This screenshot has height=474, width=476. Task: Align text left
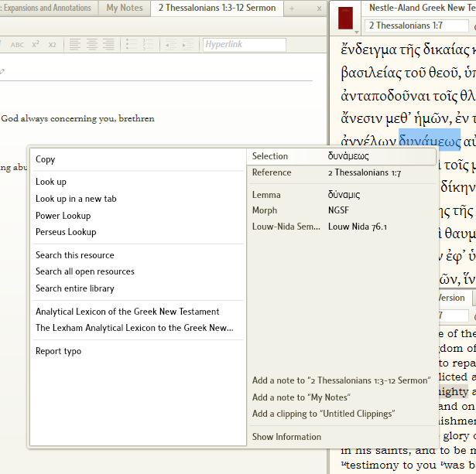click(75, 44)
